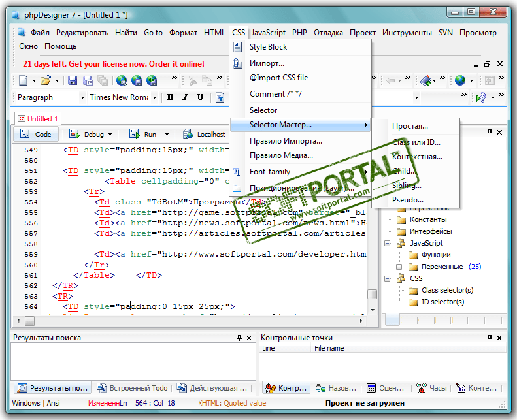
Task: Click the Style Block menu icon
Action: [237, 47]
